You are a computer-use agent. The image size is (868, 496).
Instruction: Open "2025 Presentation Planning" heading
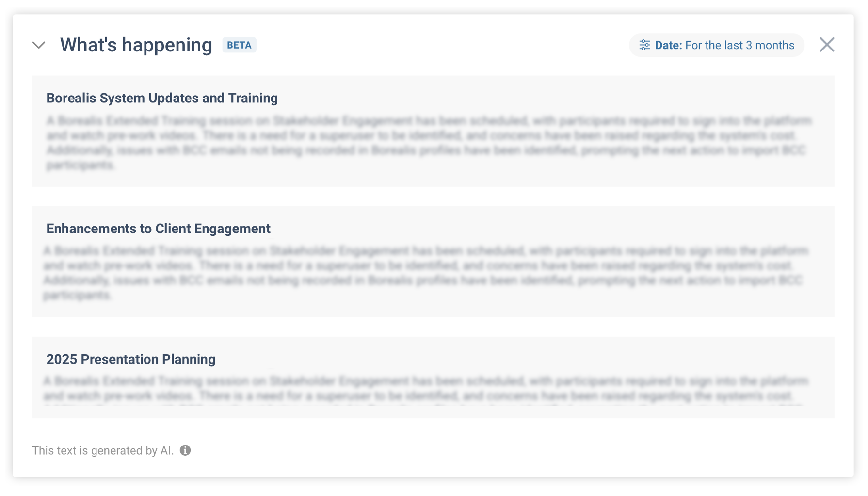pos(131,359)
